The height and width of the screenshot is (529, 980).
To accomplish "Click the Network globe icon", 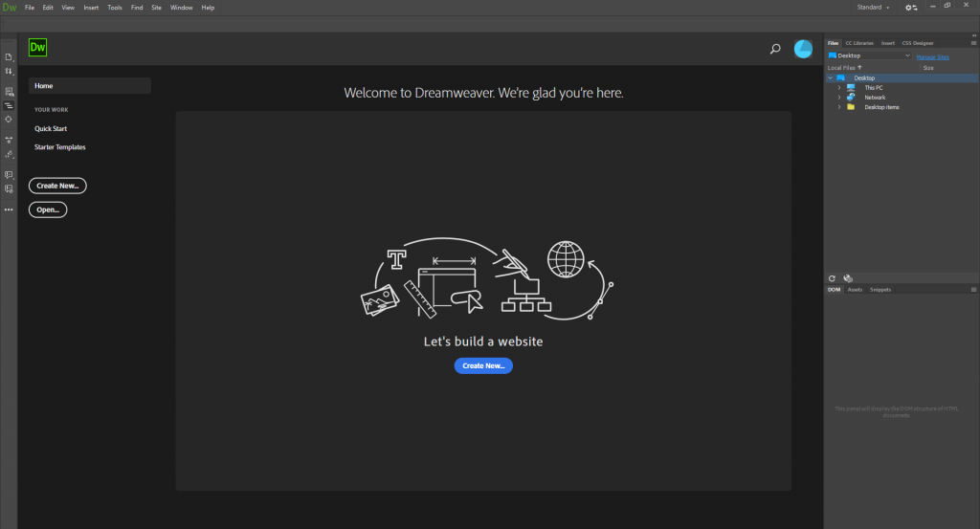I will click(851, 98).
